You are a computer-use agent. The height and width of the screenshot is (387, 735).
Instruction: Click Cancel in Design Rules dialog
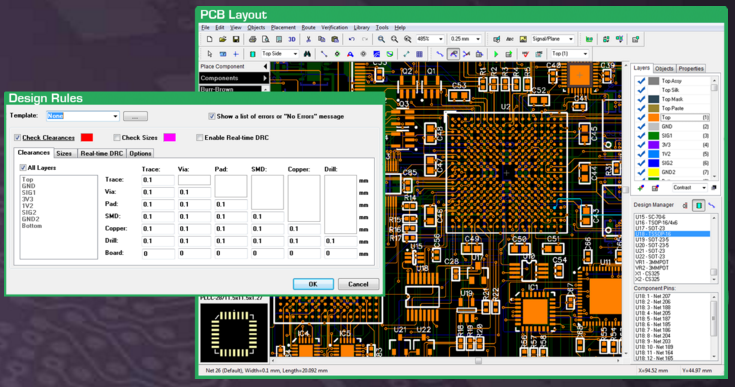[358, 284]
